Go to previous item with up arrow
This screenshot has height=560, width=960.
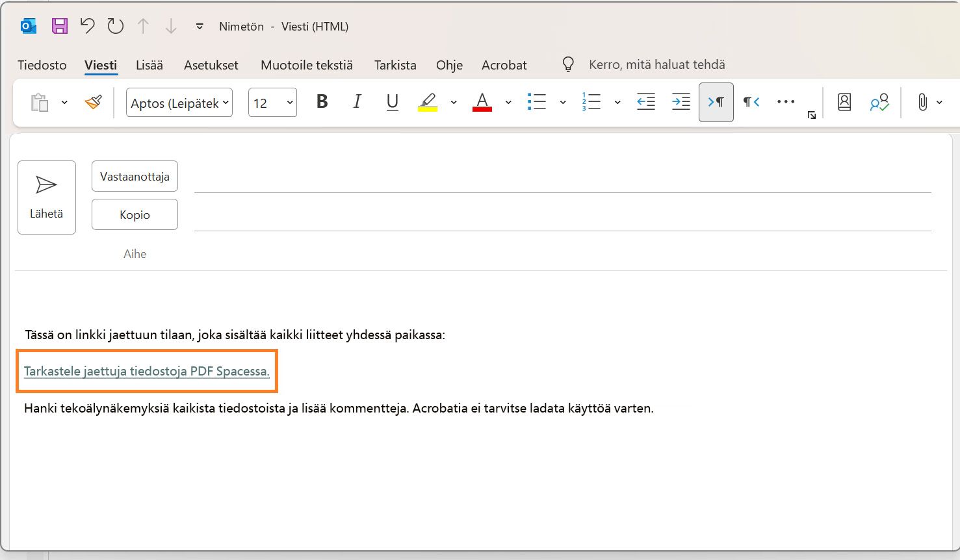143,26
